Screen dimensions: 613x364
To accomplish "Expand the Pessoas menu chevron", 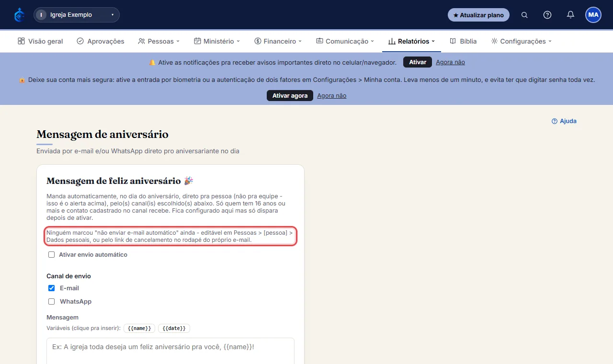I will pyautogui.click(x=178, y=41).
